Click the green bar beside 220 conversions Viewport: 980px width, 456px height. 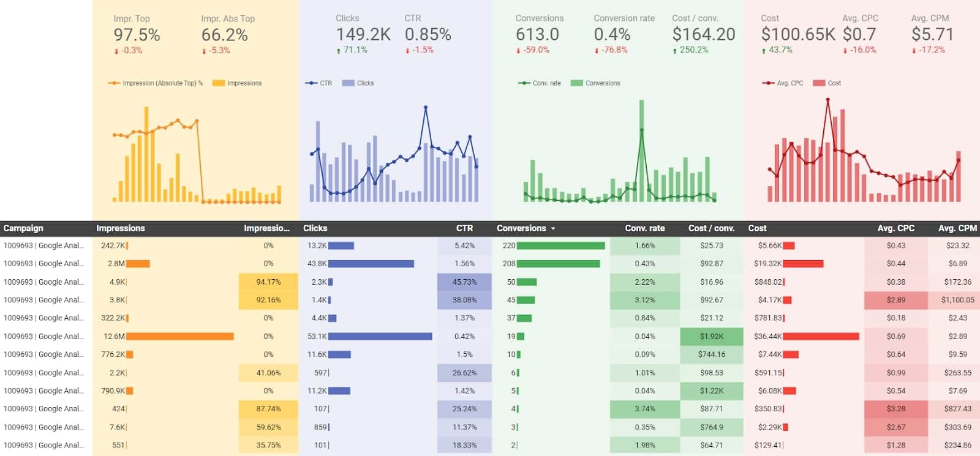coord(560,246)
